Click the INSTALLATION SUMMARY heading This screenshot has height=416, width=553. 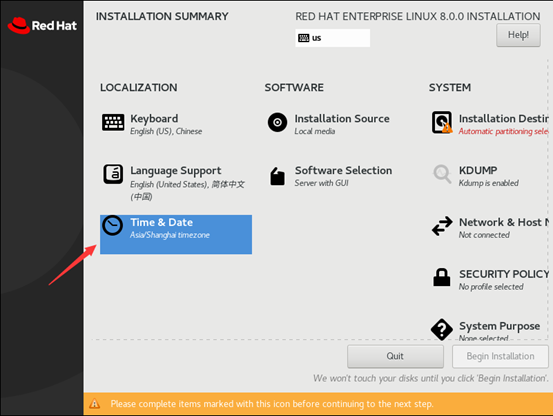pos(162,17)
